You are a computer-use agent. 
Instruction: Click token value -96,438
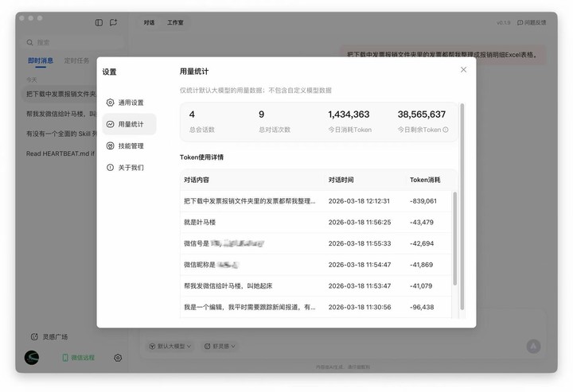click(x=422, y=308)
